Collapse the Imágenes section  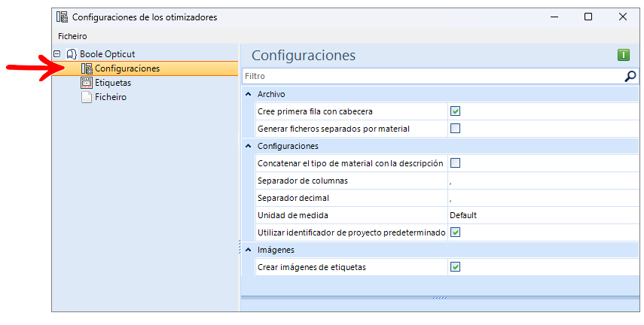tap(248, 250)
